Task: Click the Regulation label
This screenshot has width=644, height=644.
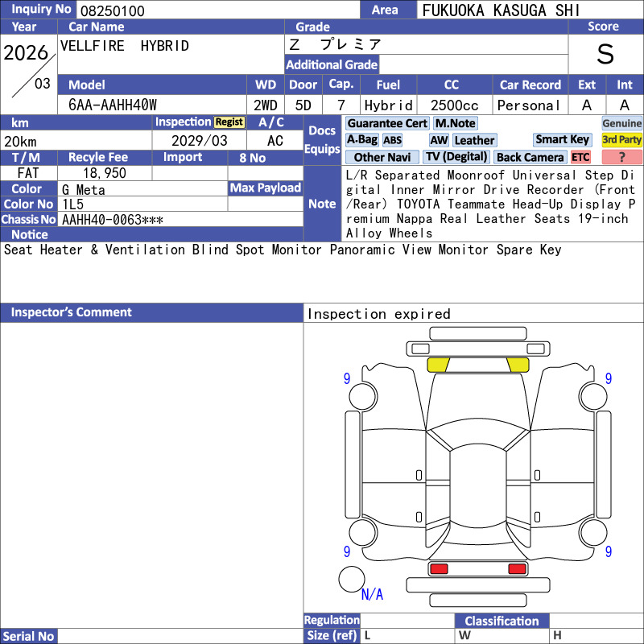Action: 332,620
